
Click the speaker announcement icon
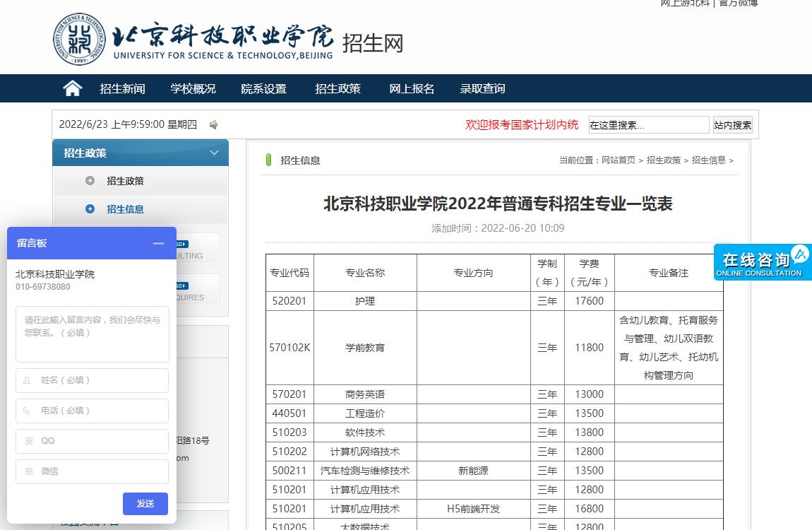pyautogui.click(x=213, y=125)
